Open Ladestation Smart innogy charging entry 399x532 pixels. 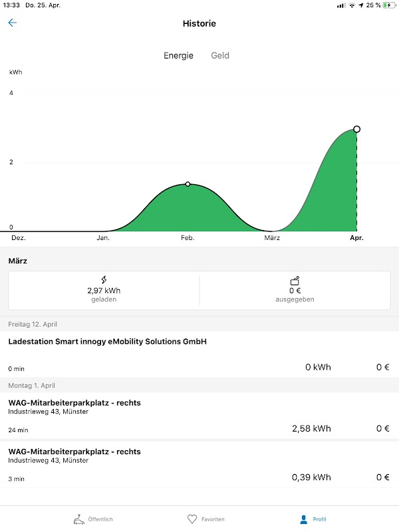pyautogui.click(x=199, y=354)
